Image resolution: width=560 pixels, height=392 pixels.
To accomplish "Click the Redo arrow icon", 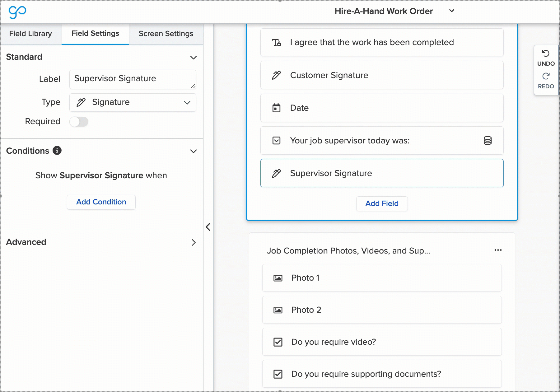I will point(546,76).
